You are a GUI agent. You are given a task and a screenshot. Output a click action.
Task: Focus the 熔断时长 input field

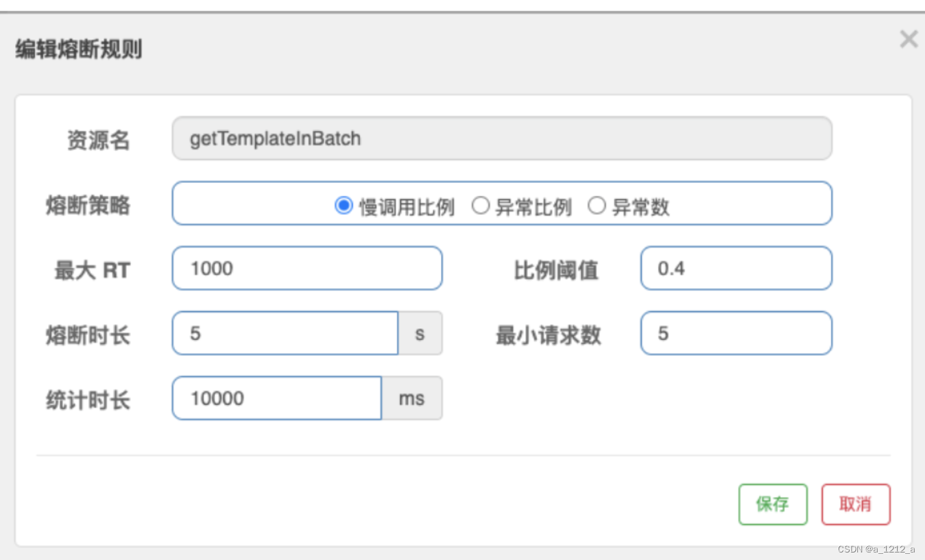coord(285,334)
